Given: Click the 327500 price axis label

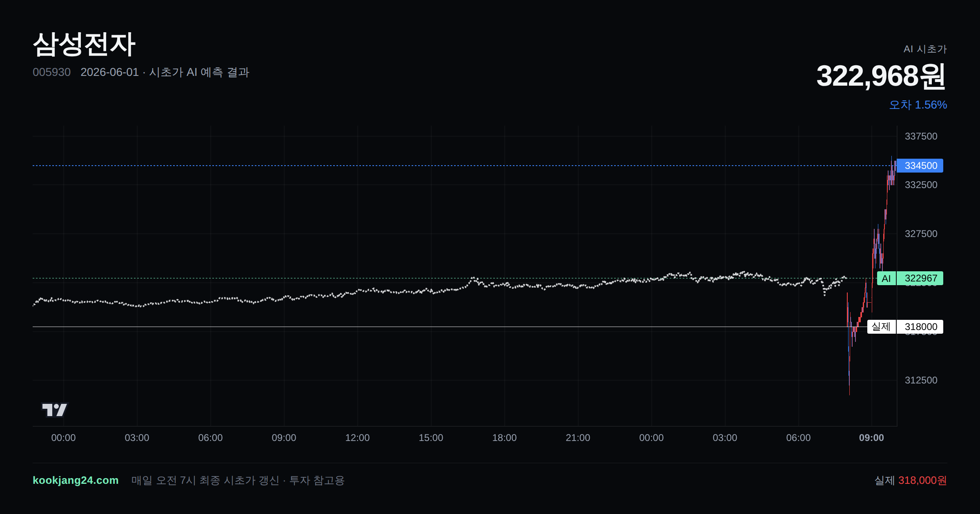Looking at the screenshot, I should point(921,234).
